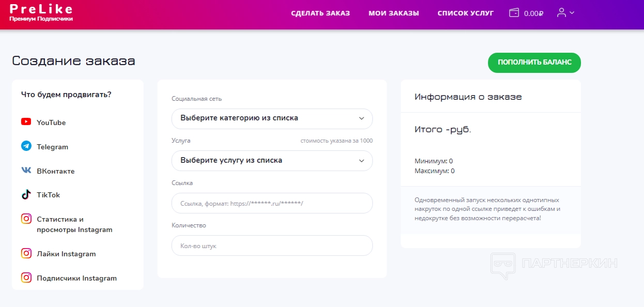The image size is (644, 307).
Task: Expand chevron next to user profile icon
Action: (572, 13)
